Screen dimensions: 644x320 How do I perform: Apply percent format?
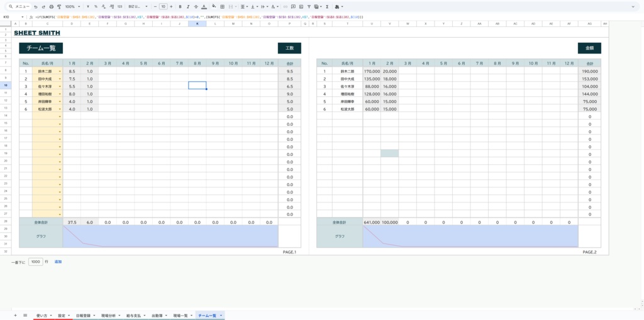[96, 7]
